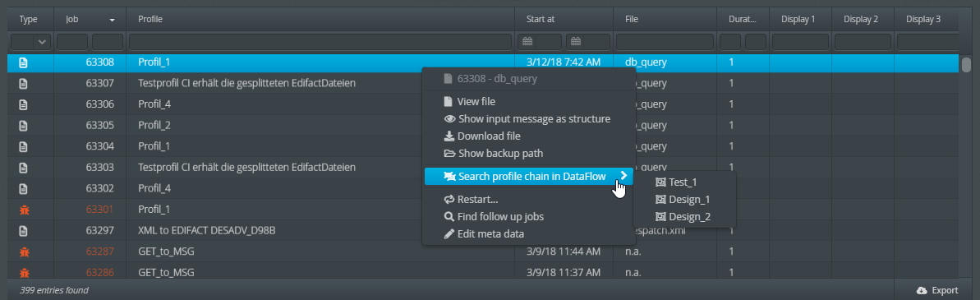Click the red bug icon for job 63287
Image resolution: width=980 pixels, height=300 pixels.
pyautogui.click(x=24, y=252)
